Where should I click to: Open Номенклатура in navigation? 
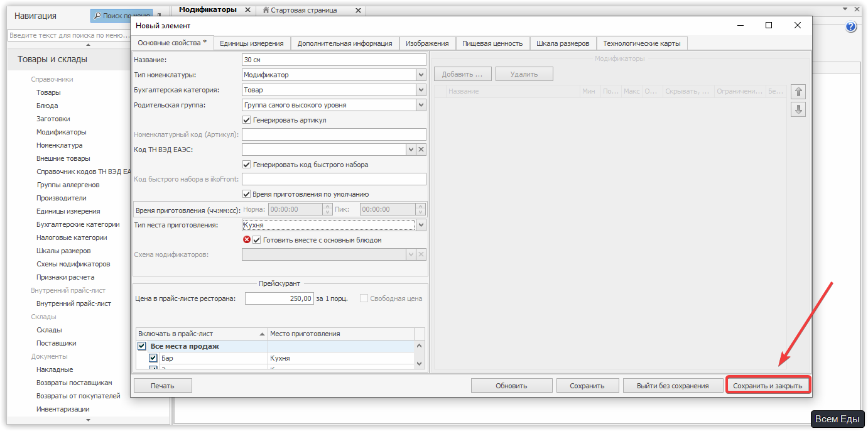59,145
